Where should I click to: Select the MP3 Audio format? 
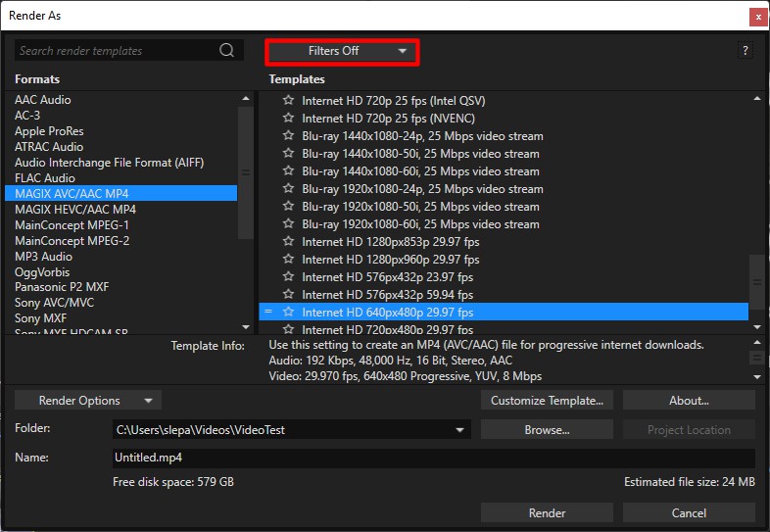click(44, 257)
